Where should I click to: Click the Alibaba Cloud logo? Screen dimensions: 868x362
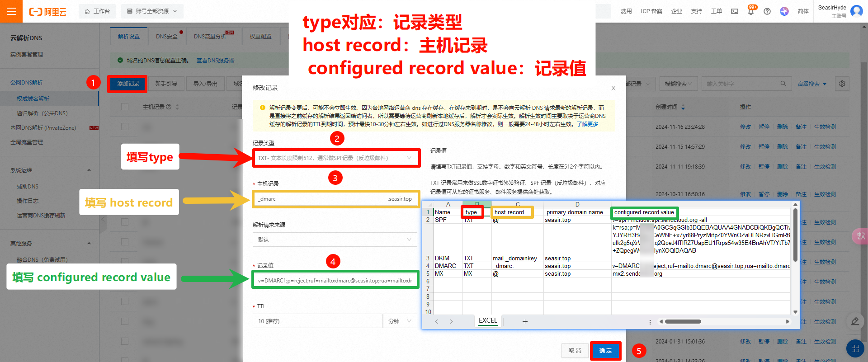(47, 12)
